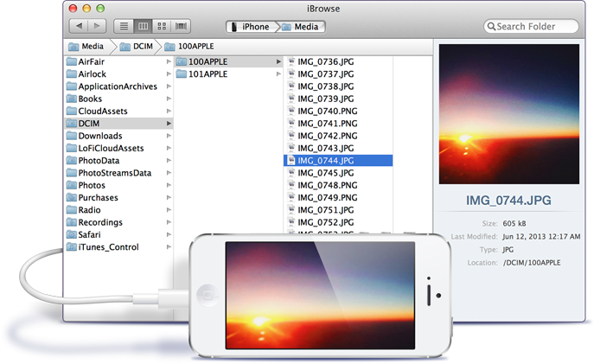
Task: Click 100APPLE in the breadcrumb bar
Action: click(x=189, y=46)
